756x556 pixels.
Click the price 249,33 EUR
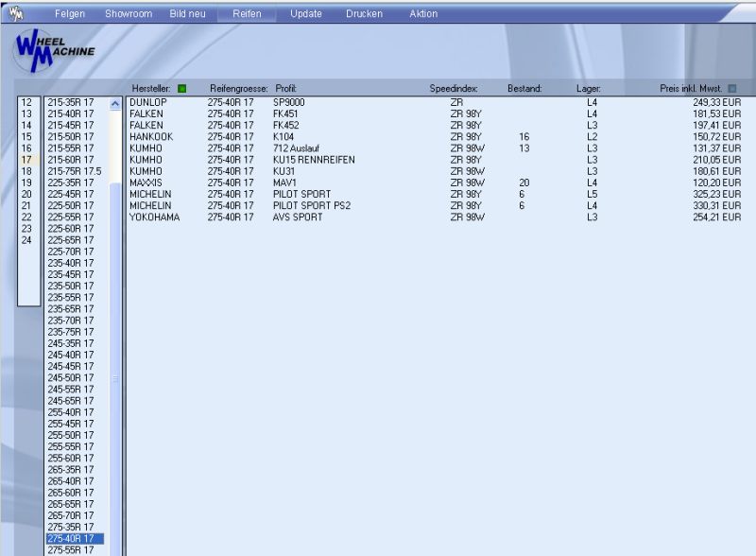[x=717, y=102]
